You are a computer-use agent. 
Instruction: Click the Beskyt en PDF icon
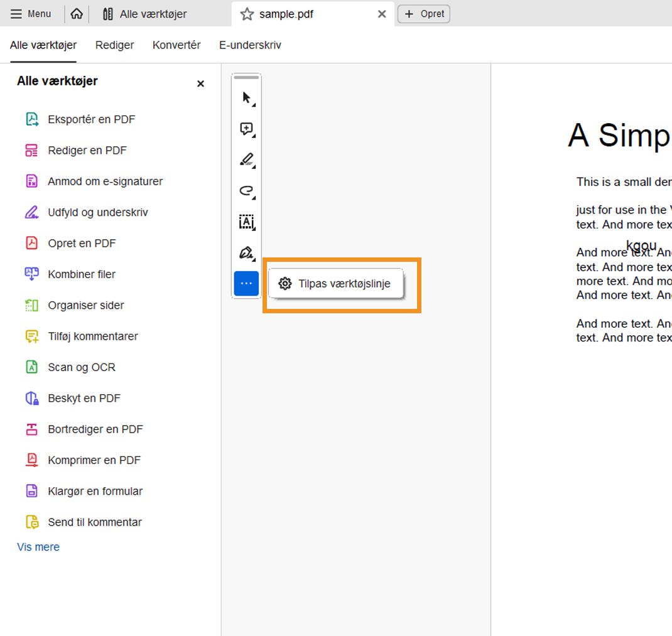tap(31, 398)
